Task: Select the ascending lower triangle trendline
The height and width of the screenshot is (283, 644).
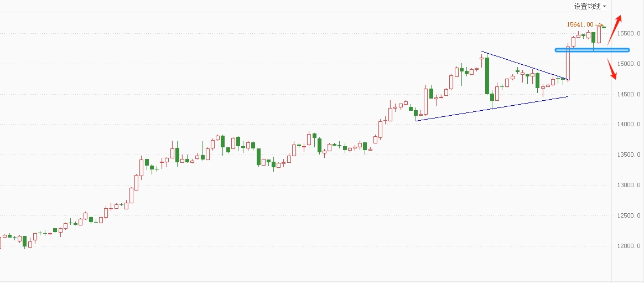Action: (x=492, y=109)
